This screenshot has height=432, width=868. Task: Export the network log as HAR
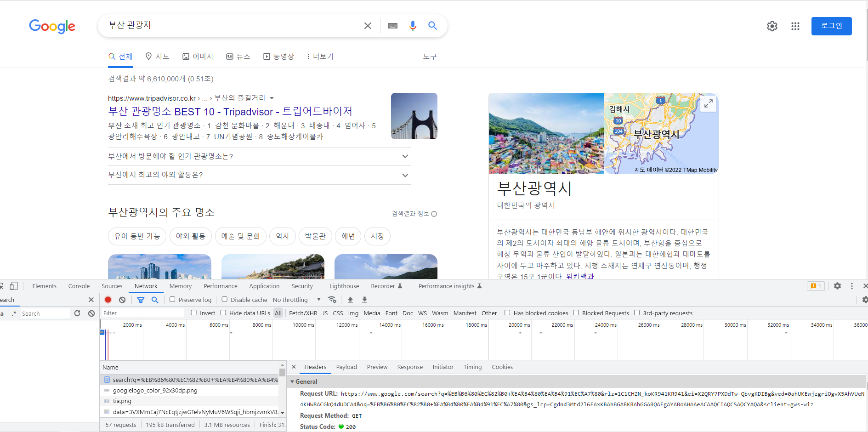tap(364, 300)
